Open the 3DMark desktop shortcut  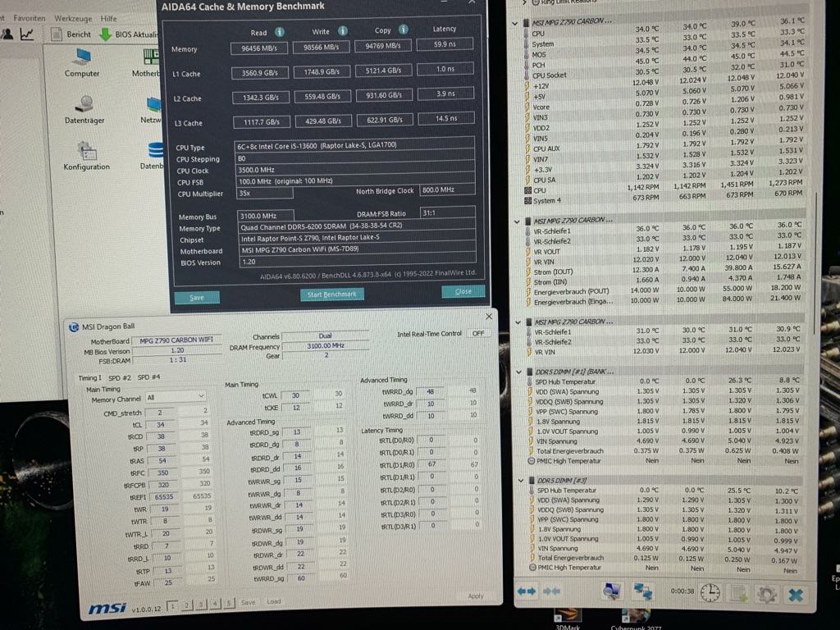pyautogui.click(x=567, y=619)
